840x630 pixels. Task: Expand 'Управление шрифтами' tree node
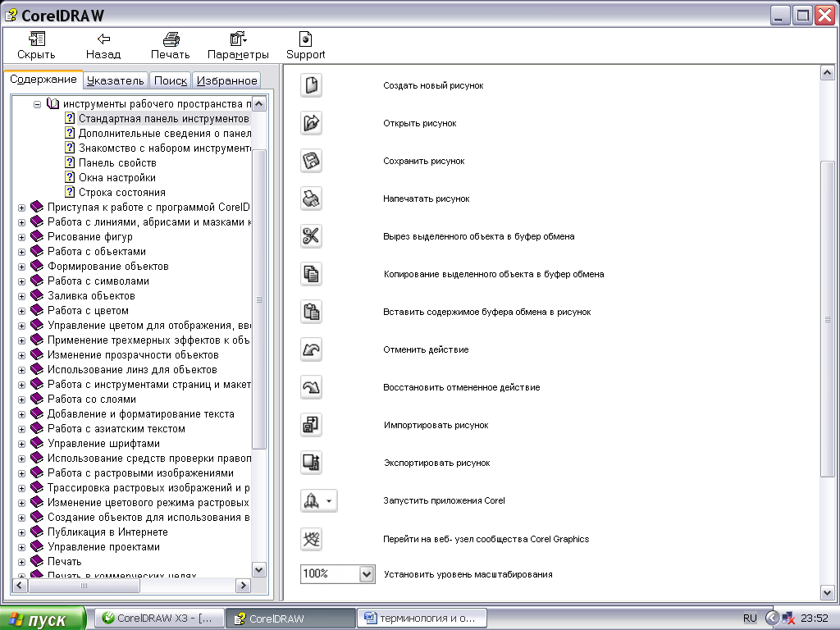click(21, 444)
